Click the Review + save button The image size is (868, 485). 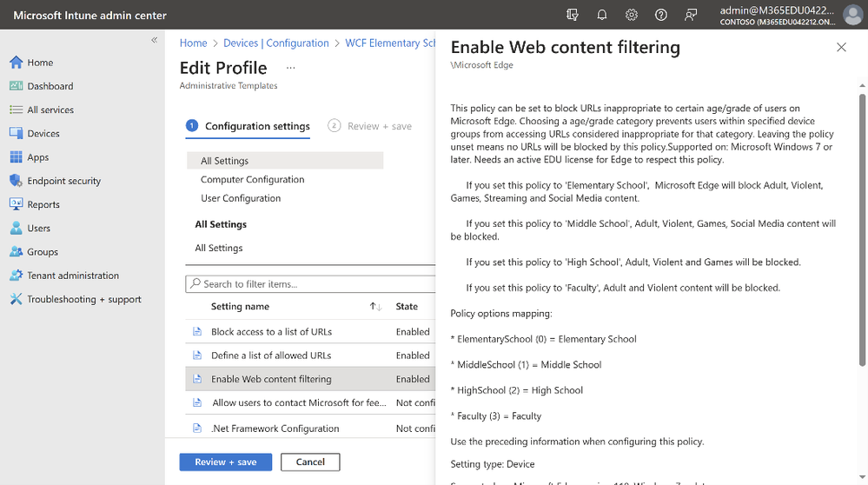pos(226,462)
